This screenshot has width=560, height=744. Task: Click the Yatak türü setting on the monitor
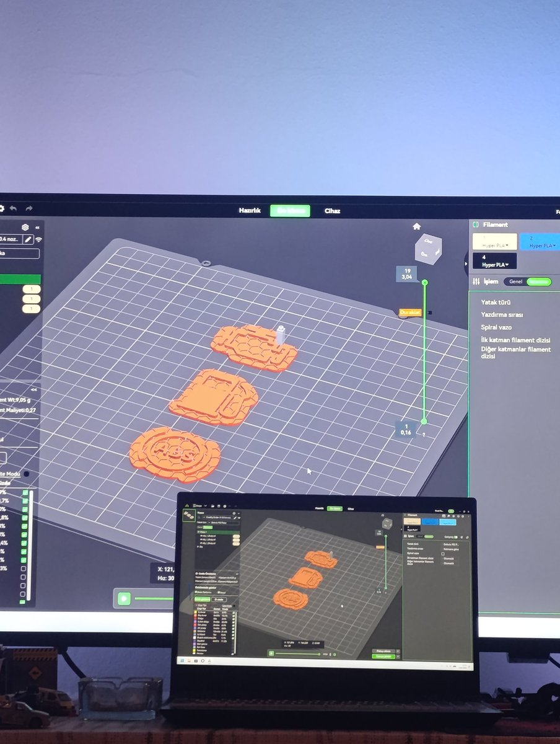coord(496,303)
